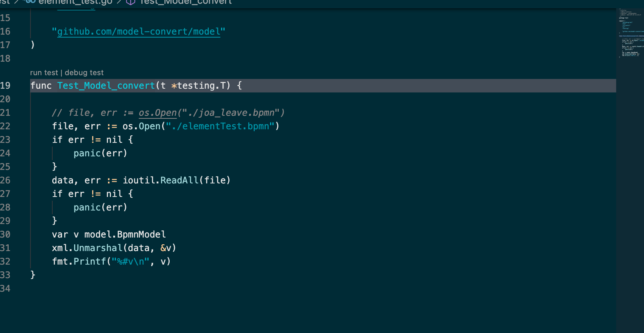Click line number 26 in gutter
The height and width of the screenshot is (333, 644).
tap(5, 180)
